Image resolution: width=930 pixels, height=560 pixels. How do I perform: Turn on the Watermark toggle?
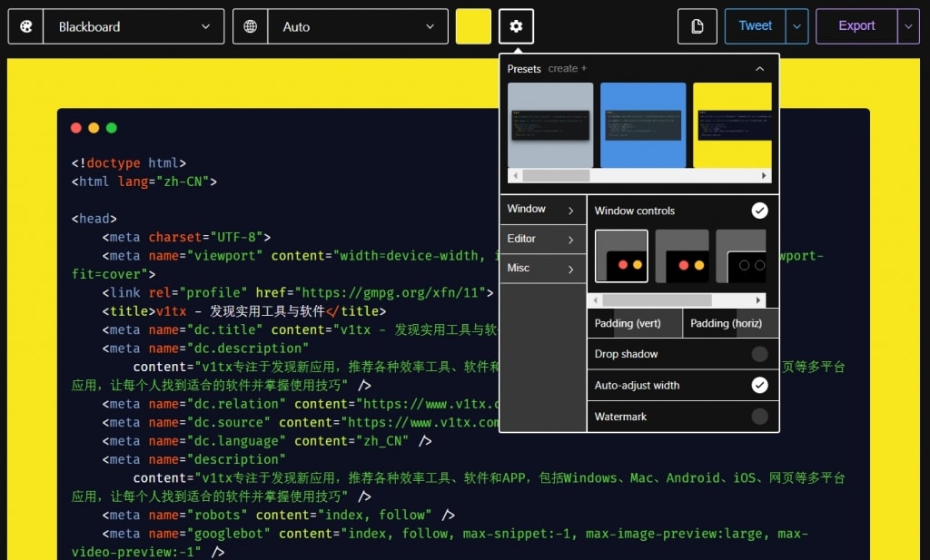click(x=759, y=417)
